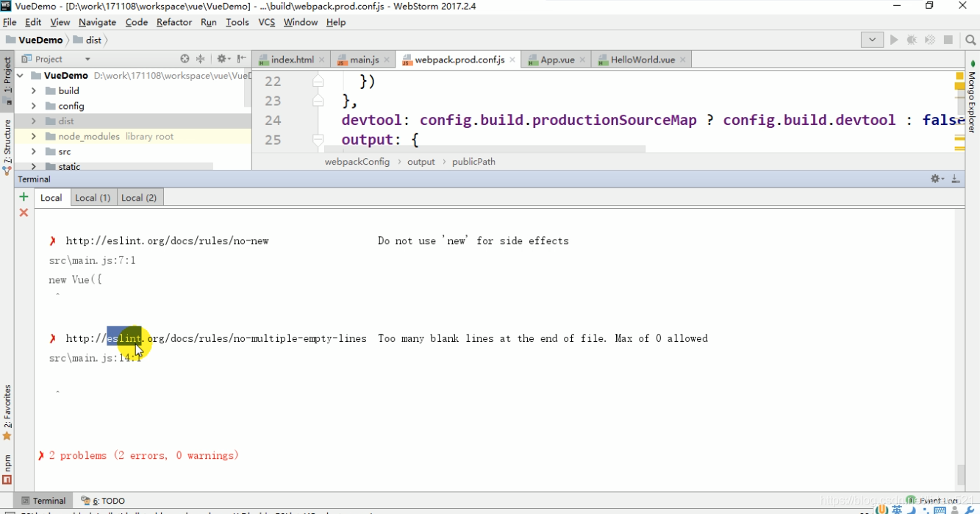Screen dimensions: 980x514
Task: Click fold marker on line 22
Action: pos(318,81)
